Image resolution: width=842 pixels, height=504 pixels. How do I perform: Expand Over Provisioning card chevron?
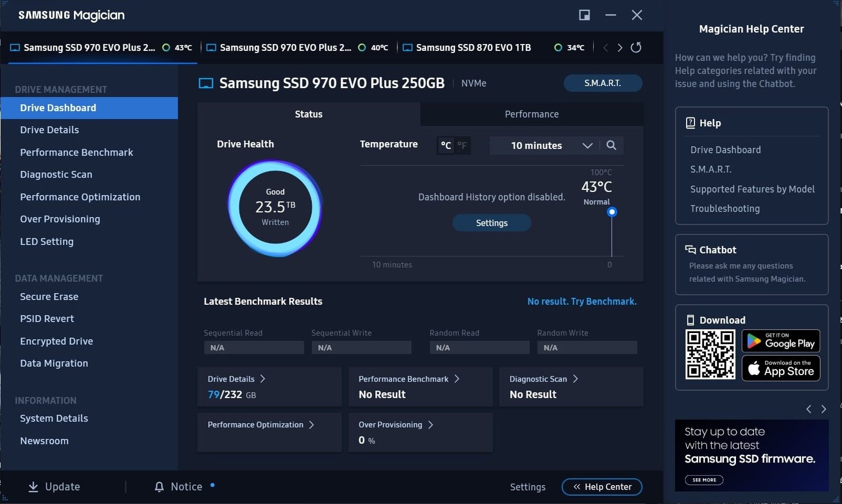coord(430,425)
